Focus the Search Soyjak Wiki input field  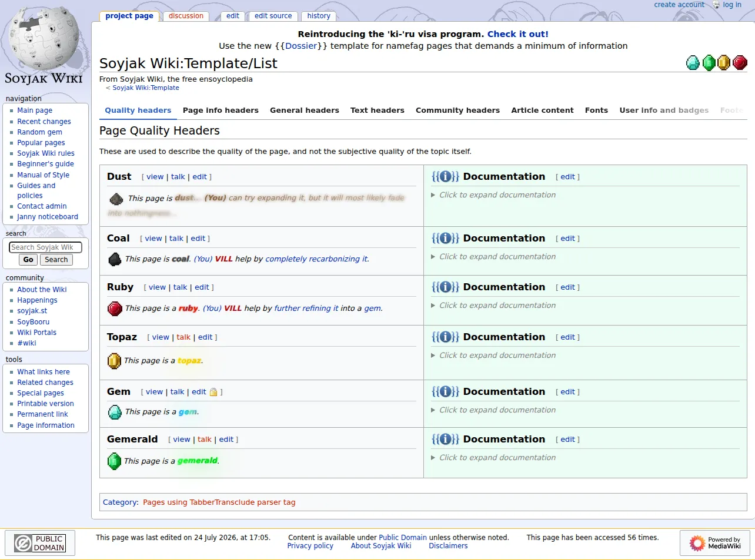(45, 247)
